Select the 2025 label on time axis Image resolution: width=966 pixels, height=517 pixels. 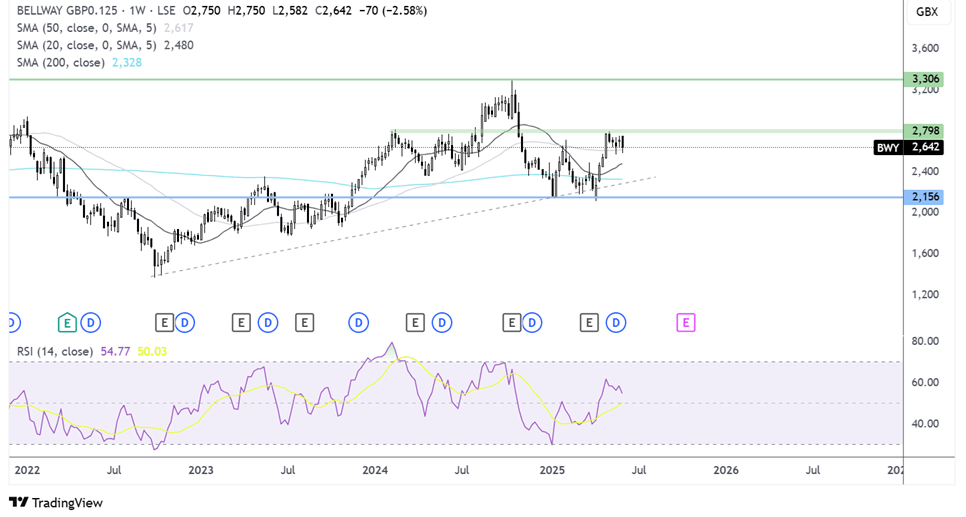pyautogui.click(x=552, y=470)
